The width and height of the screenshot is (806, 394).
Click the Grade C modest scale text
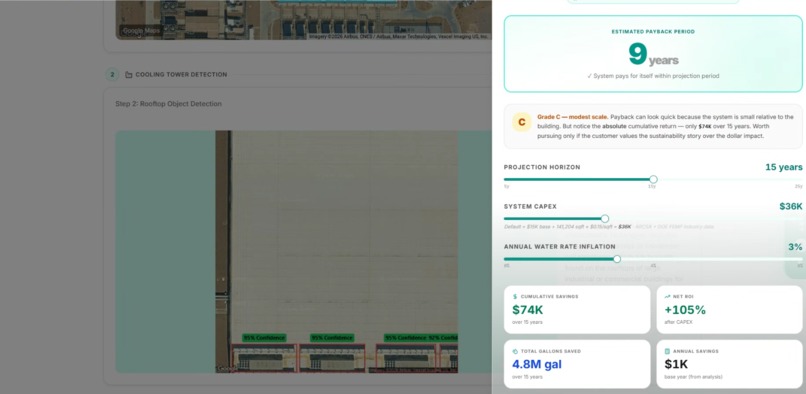pos(572,117)
